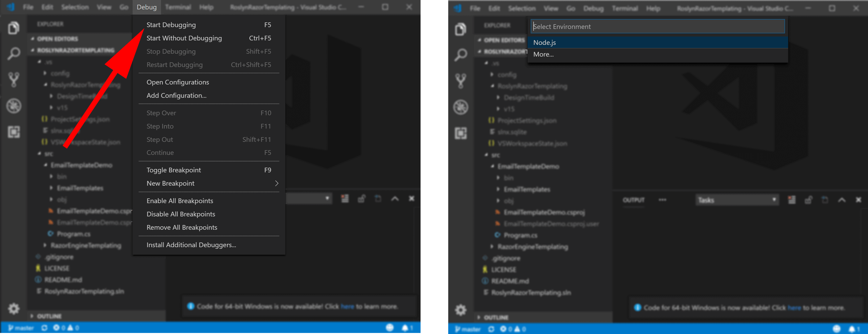Click synchronize changes icon in right status bar
The image size is (868, 334).
click(x=491, y=329)
